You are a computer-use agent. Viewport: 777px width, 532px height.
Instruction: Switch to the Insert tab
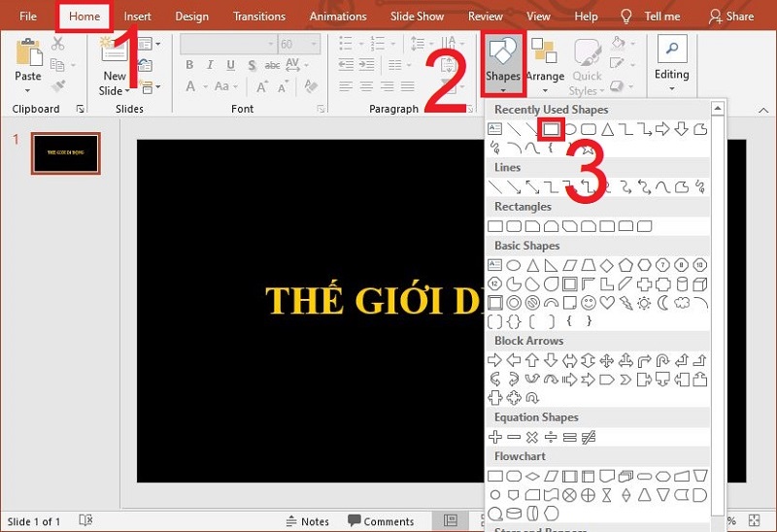coord(137,17)
